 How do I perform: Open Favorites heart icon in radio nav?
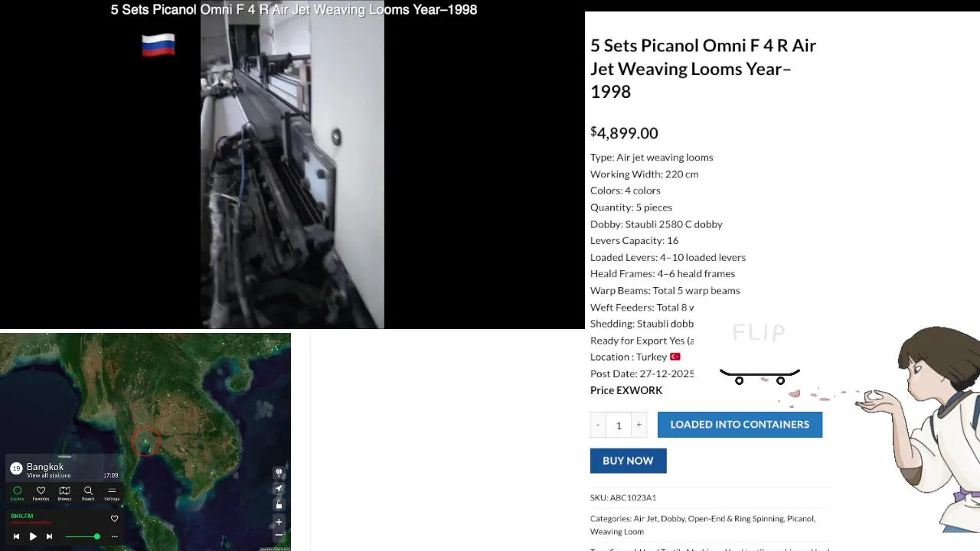pos(41,493)
